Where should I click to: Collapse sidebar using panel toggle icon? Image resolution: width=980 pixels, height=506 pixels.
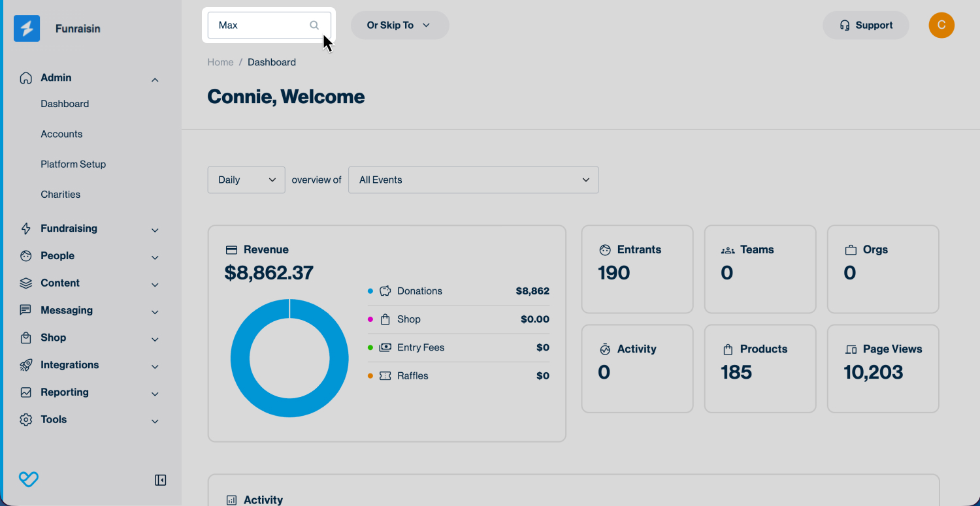160,480
